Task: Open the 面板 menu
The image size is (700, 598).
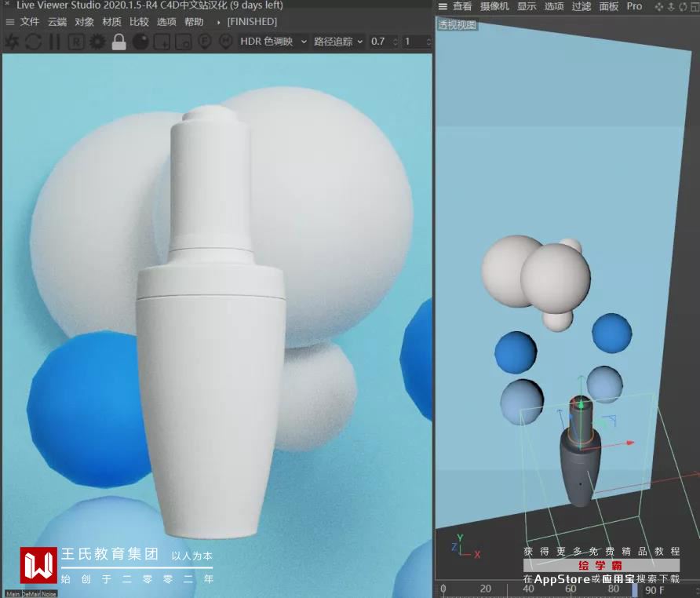Action: coord(608,6)
